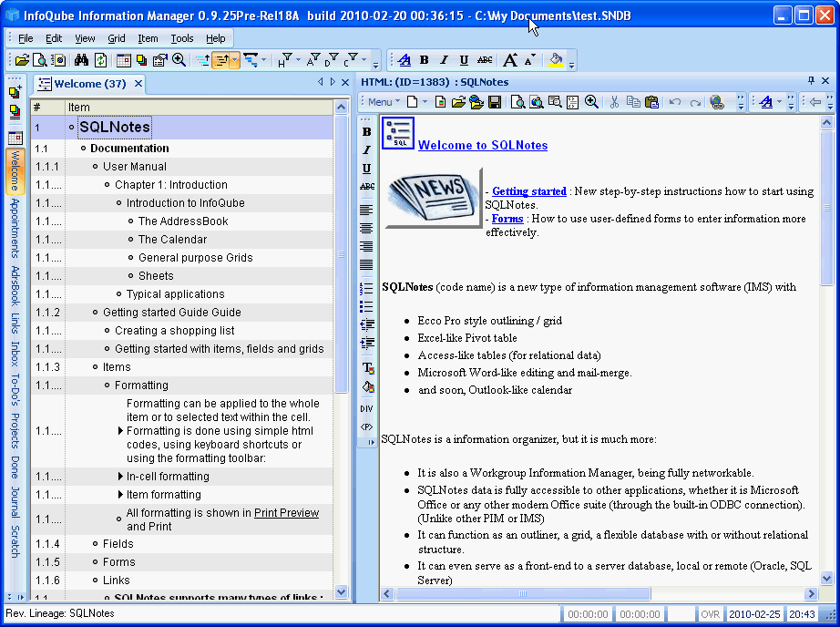Image resolution: width=840 pixels, height=627 pixels.
Task: Toggle Underline in the top formatting toolbar
Action: point(464,60)
